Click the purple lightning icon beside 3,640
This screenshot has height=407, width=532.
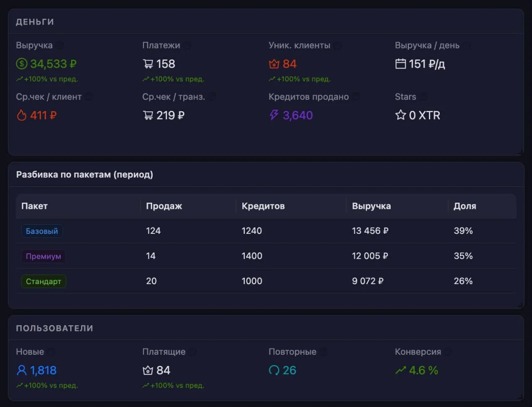click(274, 115)
